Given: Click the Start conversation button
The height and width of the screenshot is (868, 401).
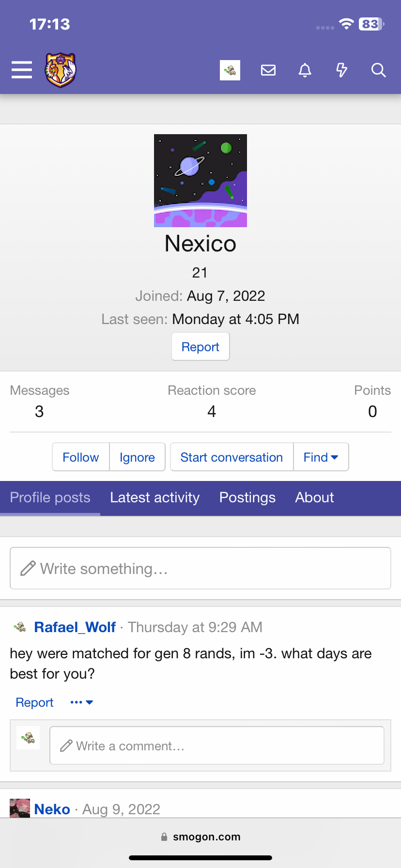Looking at the screenshot, I should coord(232,457).
